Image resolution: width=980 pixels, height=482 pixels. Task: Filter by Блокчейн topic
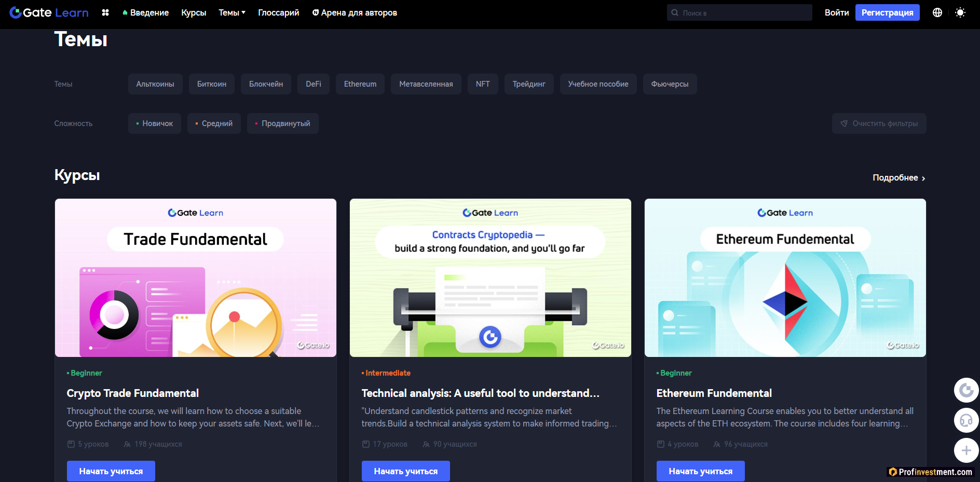pyautogui.click(x=266, y=84)
